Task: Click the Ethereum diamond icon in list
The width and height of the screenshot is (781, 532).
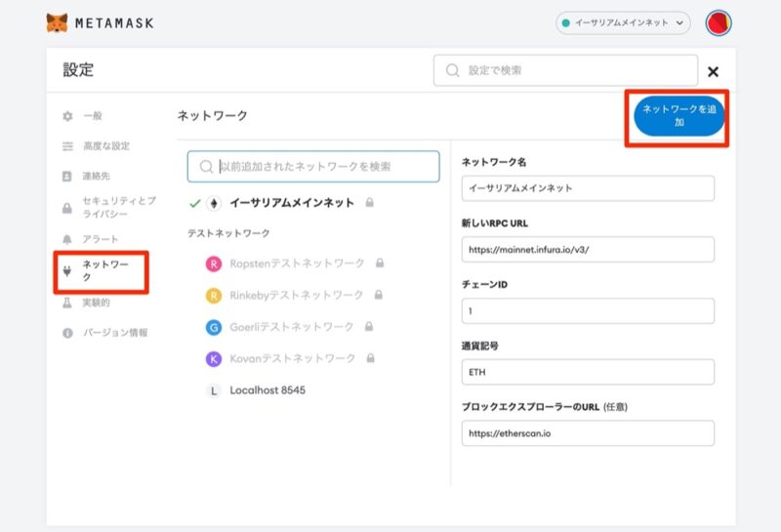Action: click(214, 203)
